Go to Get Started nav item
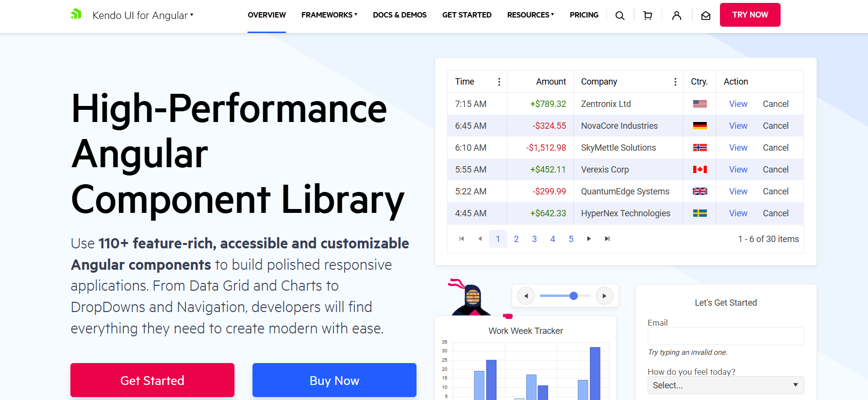 pyautogui.click(x=467, y=15)
